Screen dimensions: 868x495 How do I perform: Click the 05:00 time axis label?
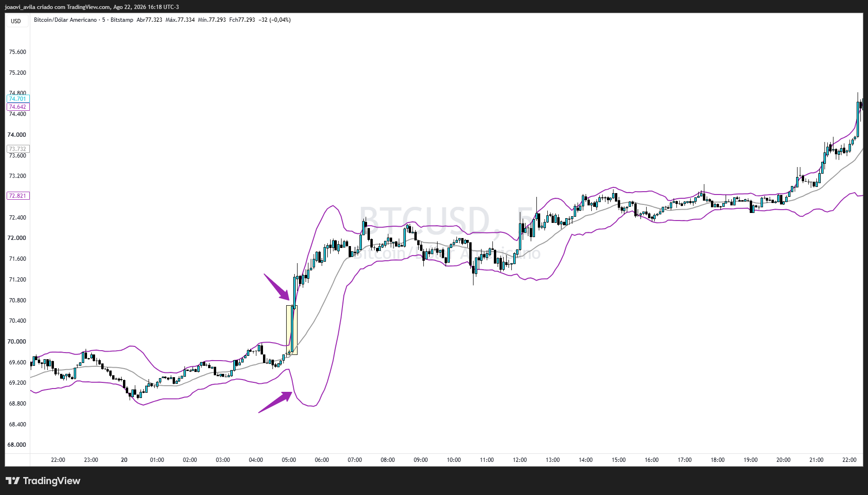pos(289,460)
